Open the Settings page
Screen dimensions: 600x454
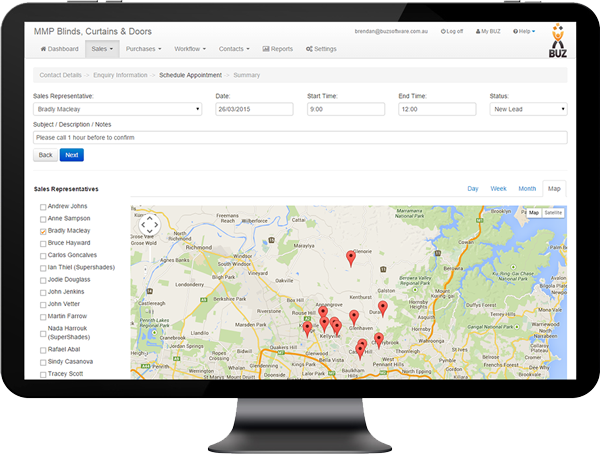click(x=321, y=49)
